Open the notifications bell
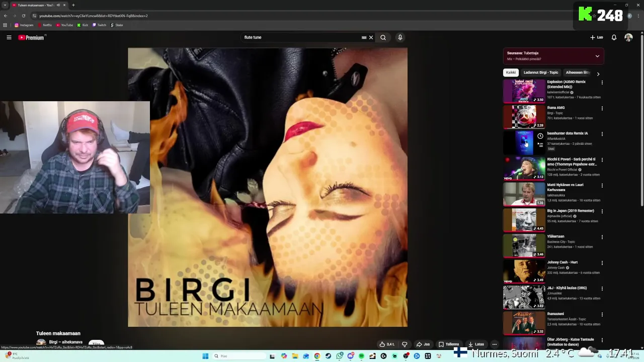 (614, 37)
